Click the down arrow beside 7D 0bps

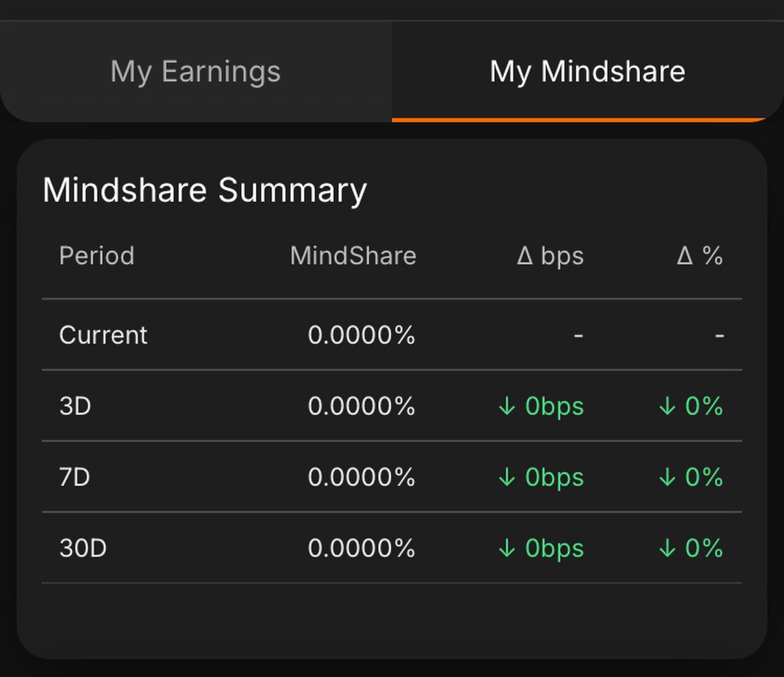[x=507, y=477]
